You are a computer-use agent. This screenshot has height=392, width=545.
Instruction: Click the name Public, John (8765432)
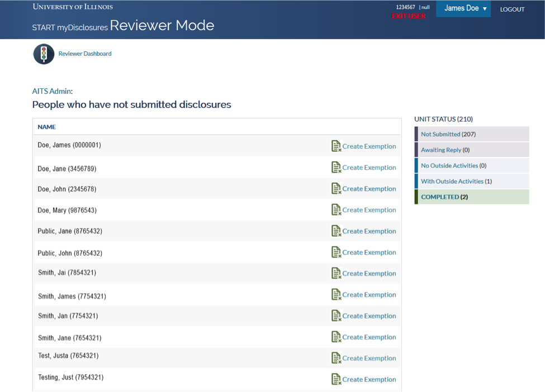[x=70, y=254]
